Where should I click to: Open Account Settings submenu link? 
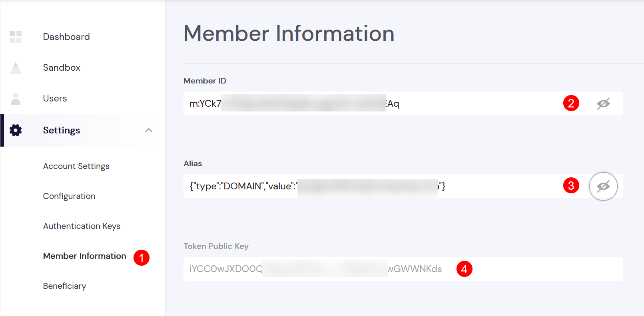click(x=76, y=166)
